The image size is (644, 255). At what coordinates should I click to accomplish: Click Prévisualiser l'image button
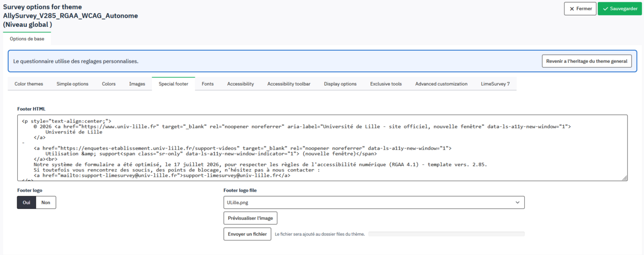click(250, 218)
